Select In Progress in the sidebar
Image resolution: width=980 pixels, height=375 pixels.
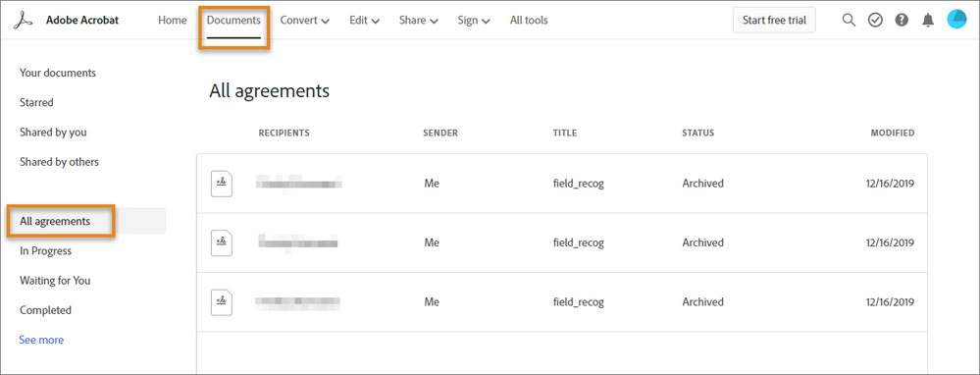click(46, 250)
